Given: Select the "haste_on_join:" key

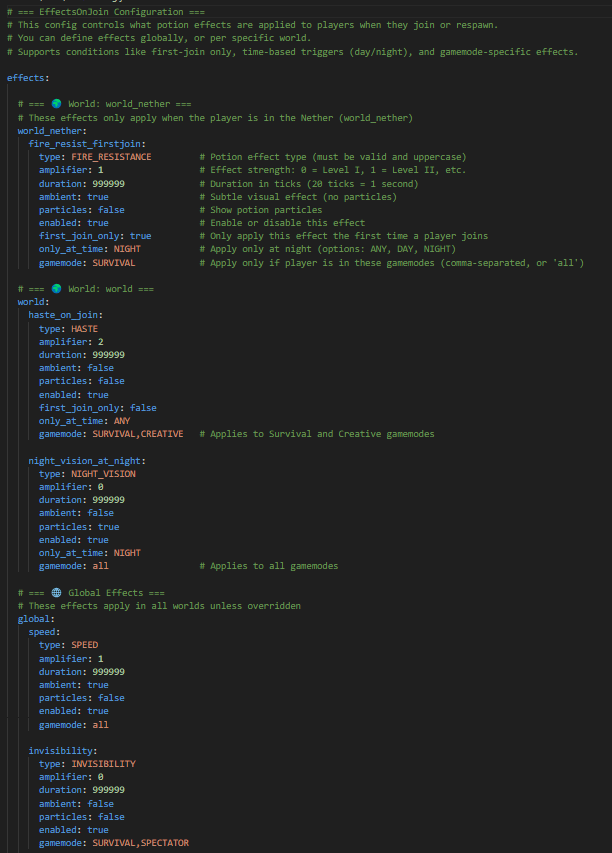Looking at the screenshot, I should point(66,315).
